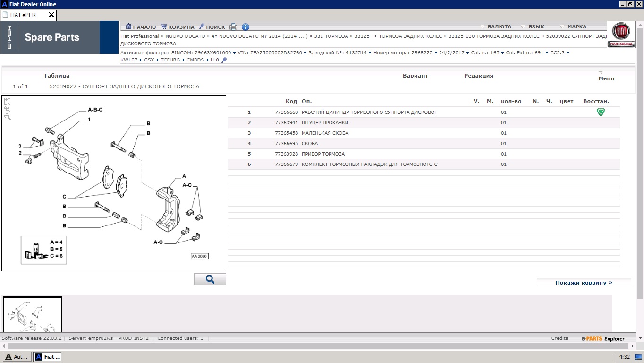Screen dimensions: 644x363
Task: Select the diagram thumbnail at bottom
Action: 33,314
